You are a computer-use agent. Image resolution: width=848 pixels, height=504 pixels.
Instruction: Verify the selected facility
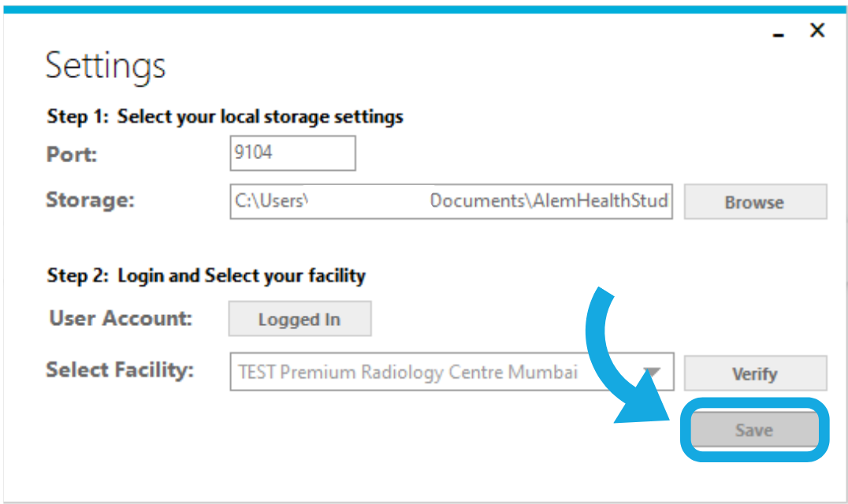pos(756,373)
